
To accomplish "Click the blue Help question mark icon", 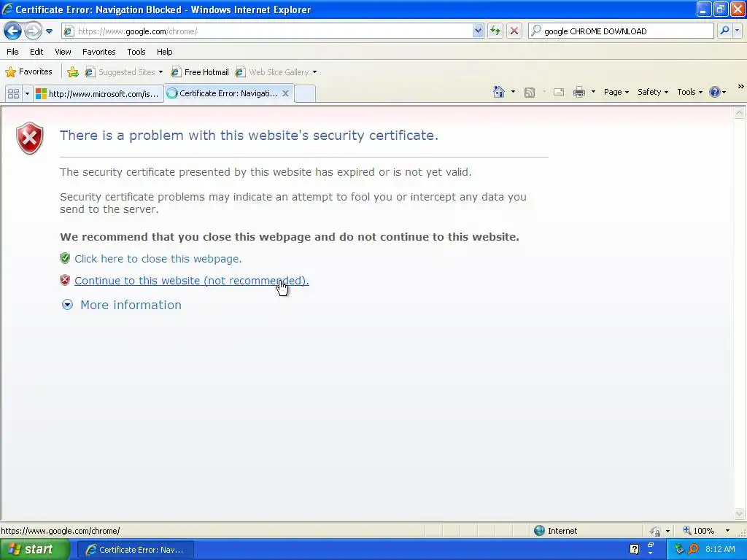I will [x=715, y=92].
